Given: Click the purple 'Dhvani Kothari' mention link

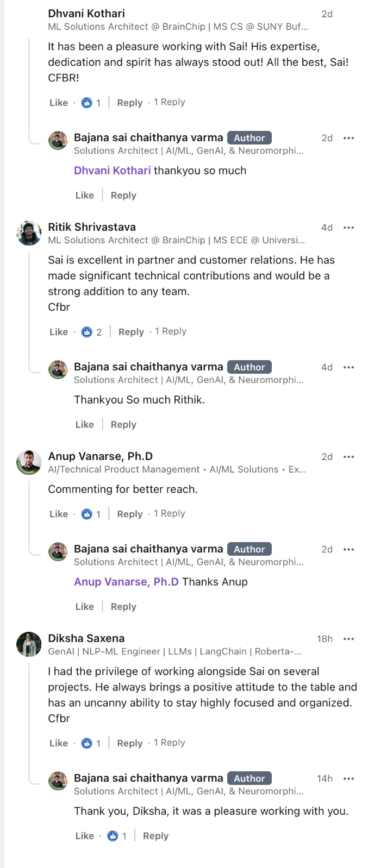Looking at the screenshot, I should point(112,171).
